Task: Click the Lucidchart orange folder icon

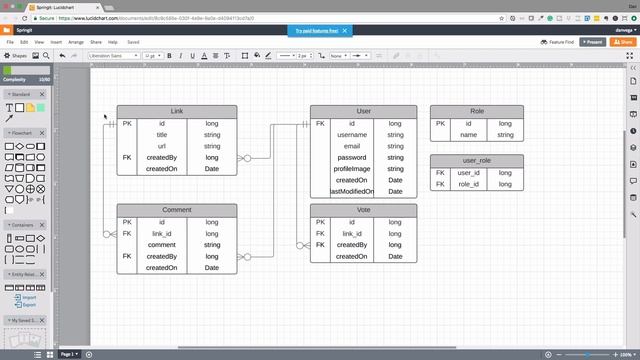Action: 7,30
